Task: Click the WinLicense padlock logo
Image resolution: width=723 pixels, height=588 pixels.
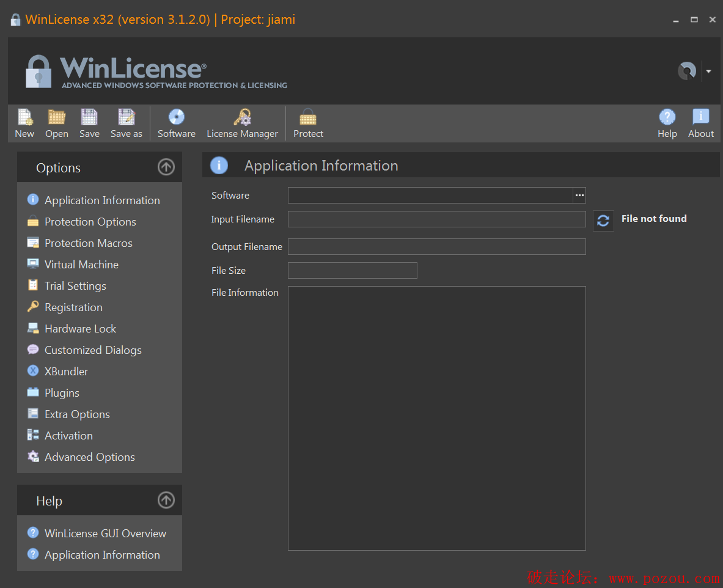Action: (39, 71)
